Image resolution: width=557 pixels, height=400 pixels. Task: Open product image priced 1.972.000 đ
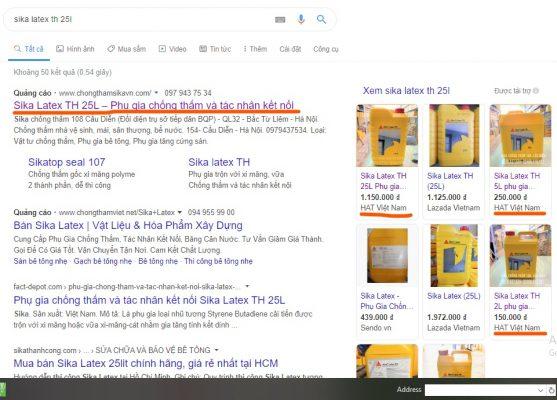tap(454, 255)
